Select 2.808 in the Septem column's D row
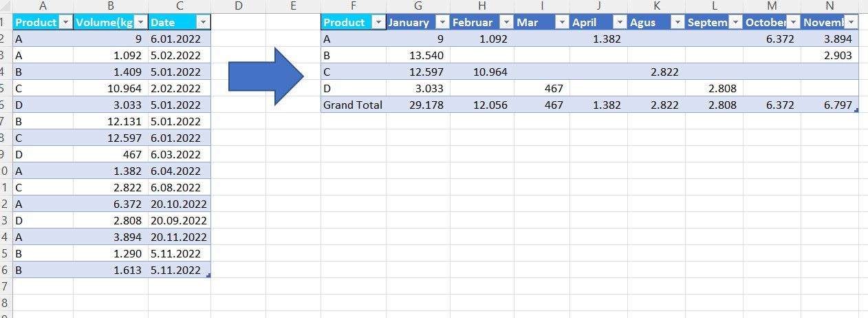Screen dimensions: 868x318 pos(715,89)
